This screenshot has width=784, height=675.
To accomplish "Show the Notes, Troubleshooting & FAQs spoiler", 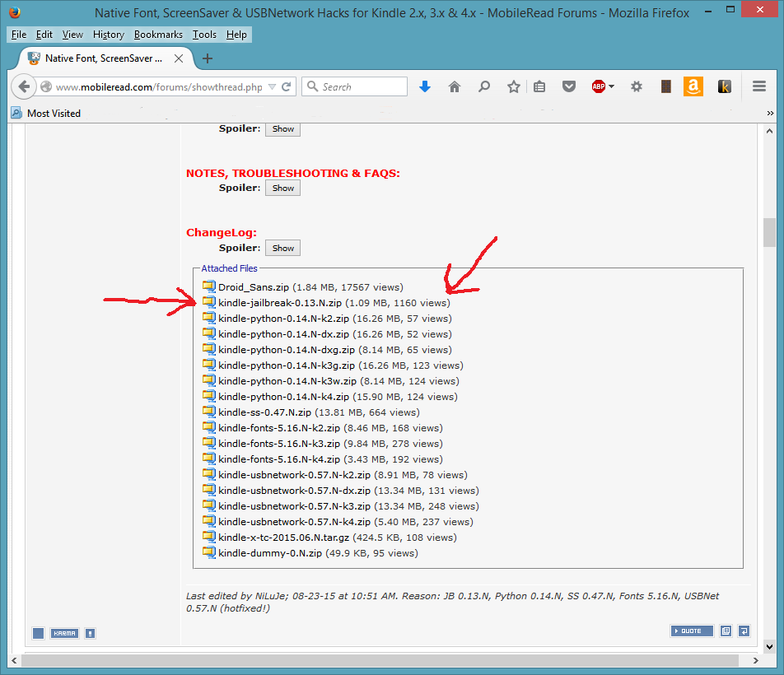I will click(x=283, y=189).
